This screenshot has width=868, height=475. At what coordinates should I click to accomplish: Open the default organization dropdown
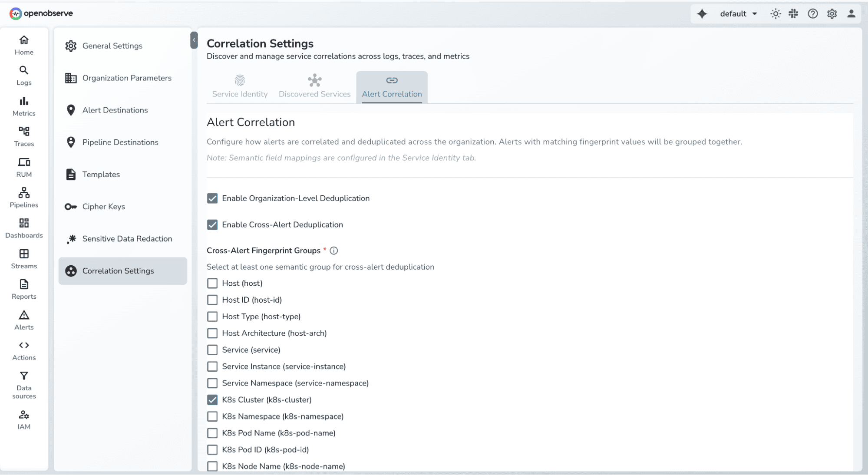pos(738,13)
